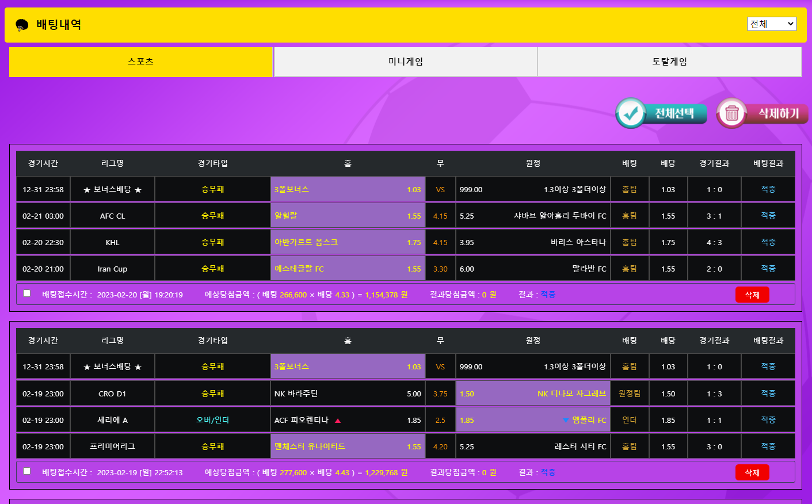Open the 전체 filter dropdown
This screenshot has width=812, height=504.
click(x=771, y=24)
